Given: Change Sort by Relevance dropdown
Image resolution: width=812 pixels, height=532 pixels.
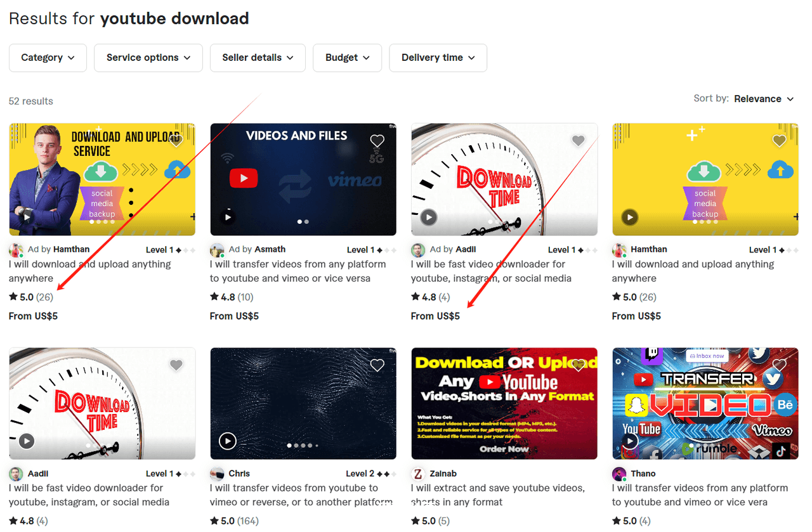Looking at the screenshot, I should coord(764,99).
